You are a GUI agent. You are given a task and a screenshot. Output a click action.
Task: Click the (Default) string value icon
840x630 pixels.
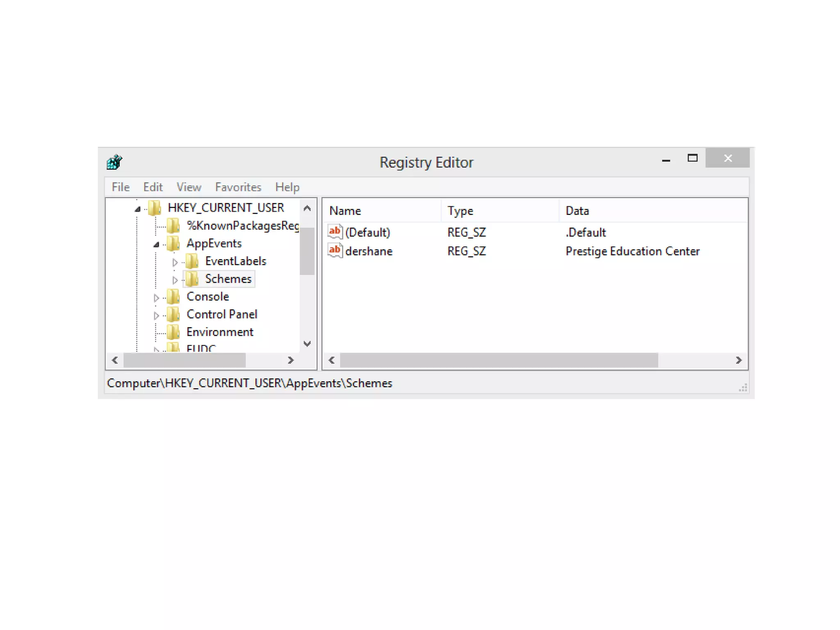point(335,232)
